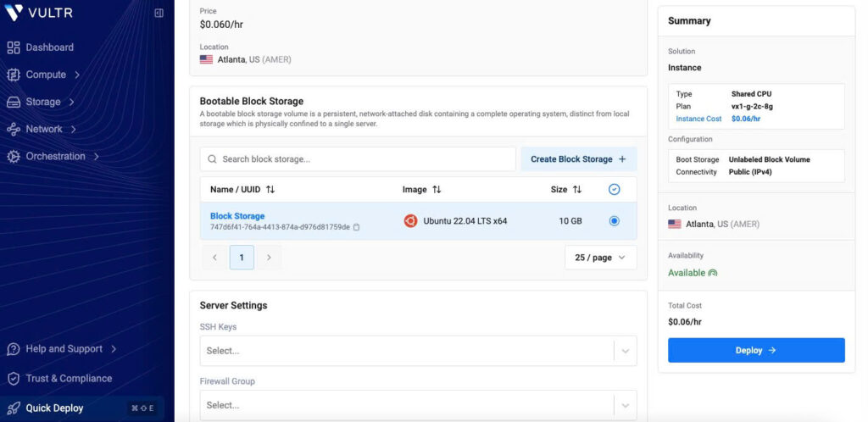Screen dimensions: 868x422
Task: Click the vx1-g-2c-8g plan text
Action: (x=752, y=106)
